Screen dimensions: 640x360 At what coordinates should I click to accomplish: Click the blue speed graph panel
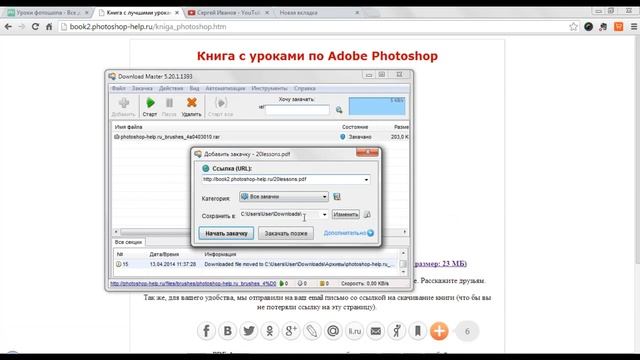point(377,106)
